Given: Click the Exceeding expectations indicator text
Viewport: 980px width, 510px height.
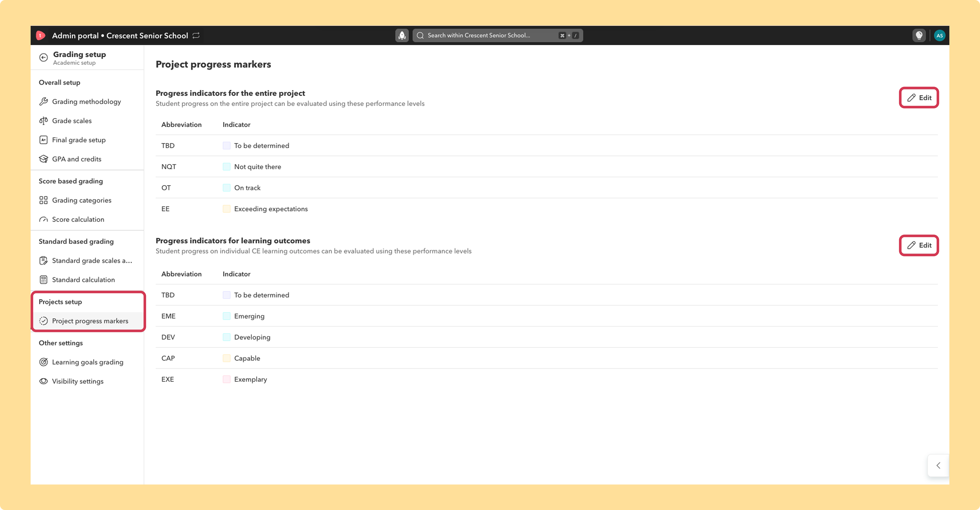Looking at the screenshot, I should (x=271, y=209).
